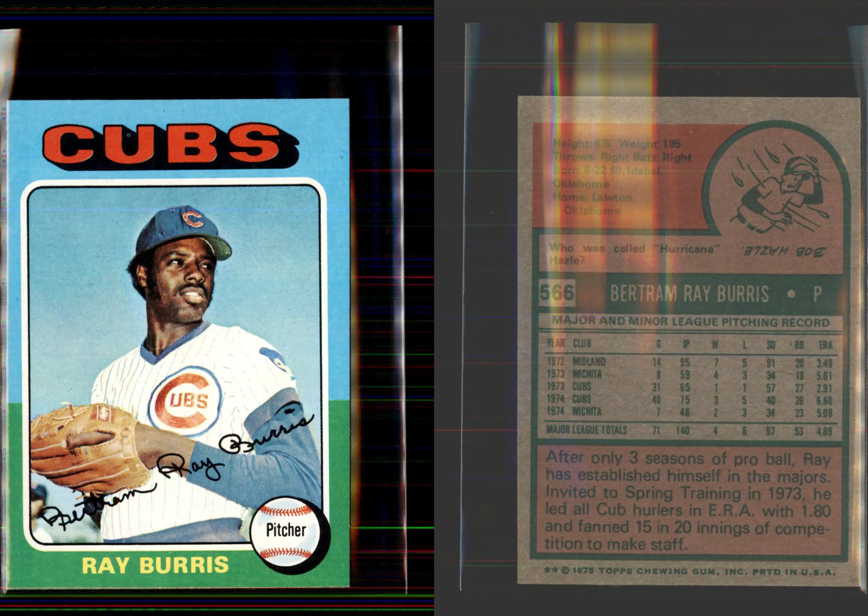Click "MAJOR AND MINOR LEAGUE PITCHING RECORD" heading
This screenshot has width=868, height=616.
691,322
